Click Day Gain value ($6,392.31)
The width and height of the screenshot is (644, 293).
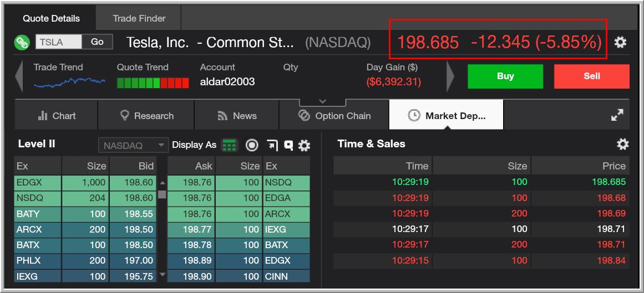point(394,81)
